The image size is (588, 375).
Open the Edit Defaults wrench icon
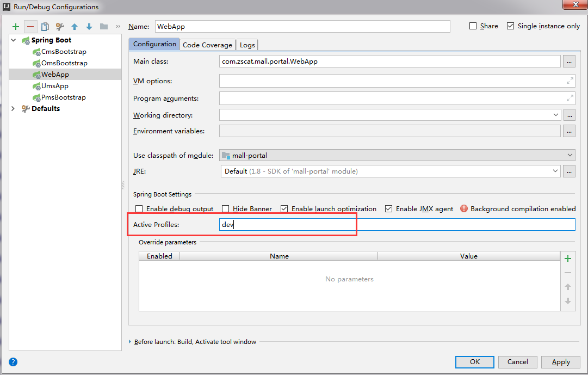coord(60,26)
